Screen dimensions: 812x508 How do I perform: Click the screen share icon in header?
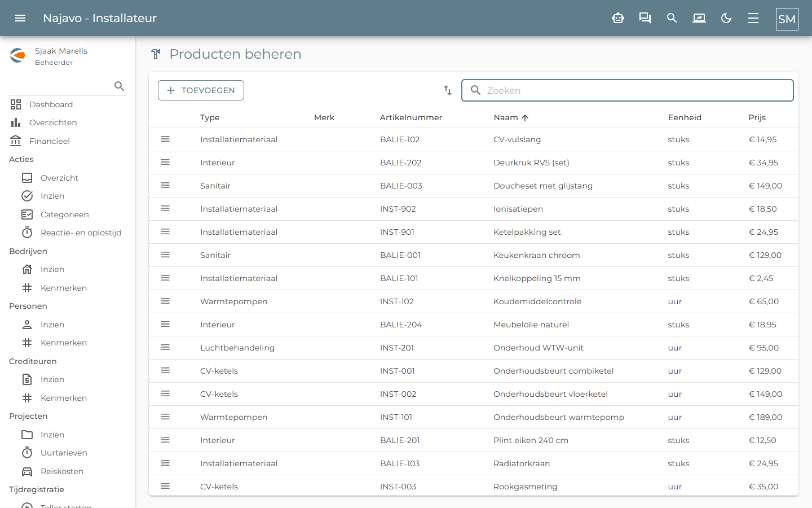[699, 18]
